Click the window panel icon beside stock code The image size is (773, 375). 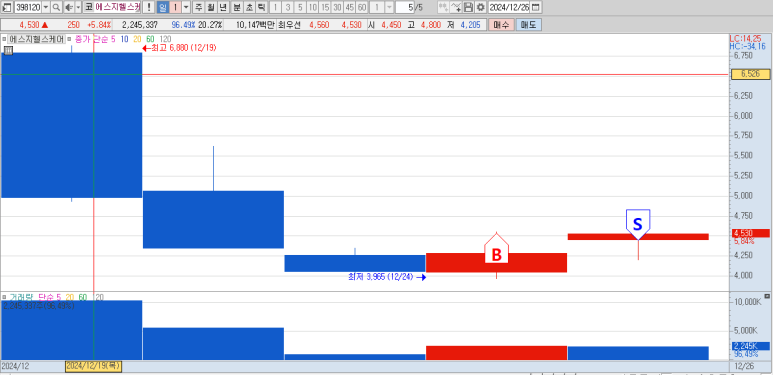click(x=6, y=7)
